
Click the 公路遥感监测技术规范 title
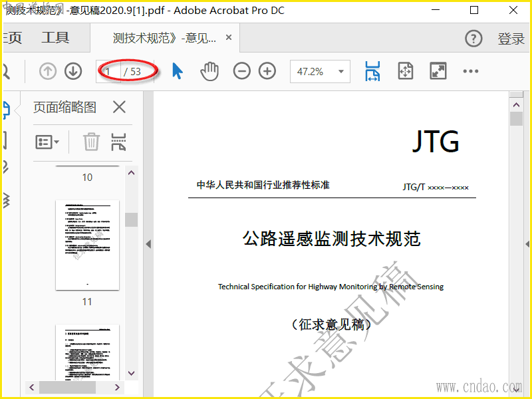(x=331, y=239)
